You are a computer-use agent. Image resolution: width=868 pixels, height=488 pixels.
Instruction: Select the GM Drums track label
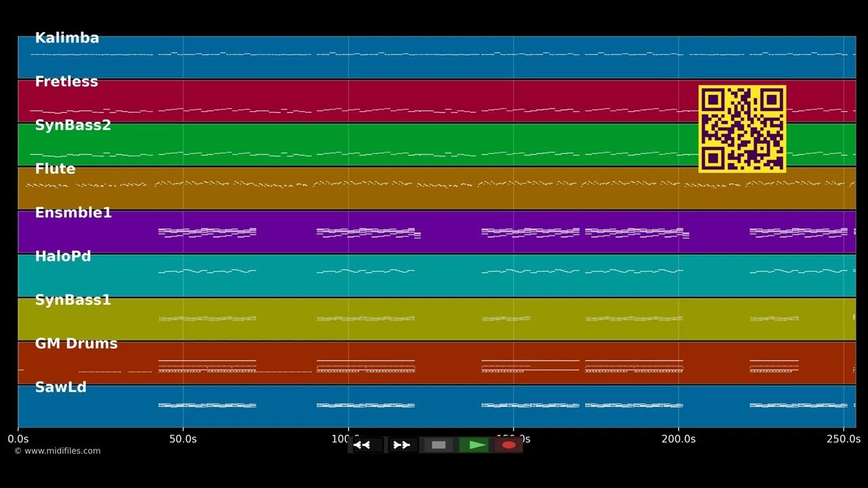coord(76,344)
